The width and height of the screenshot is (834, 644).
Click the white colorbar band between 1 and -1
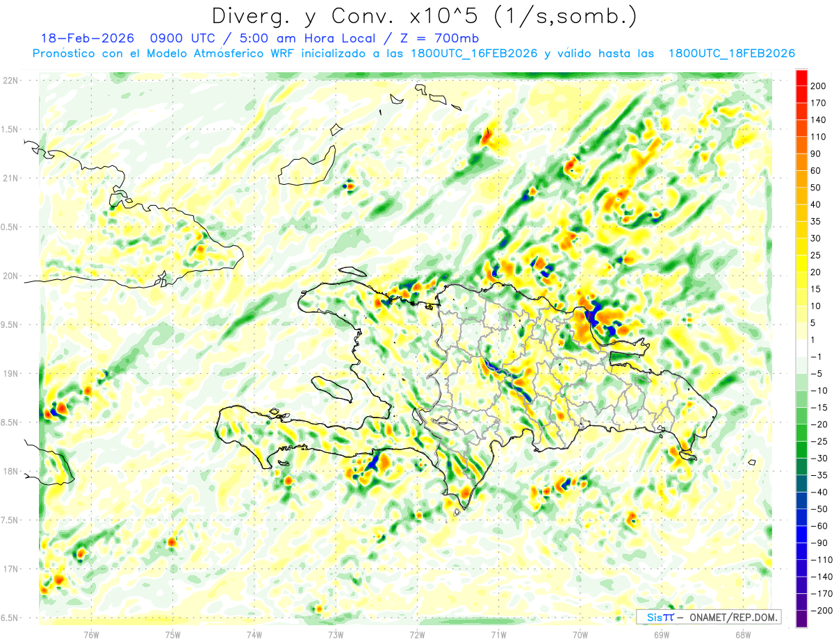(801, 348)
